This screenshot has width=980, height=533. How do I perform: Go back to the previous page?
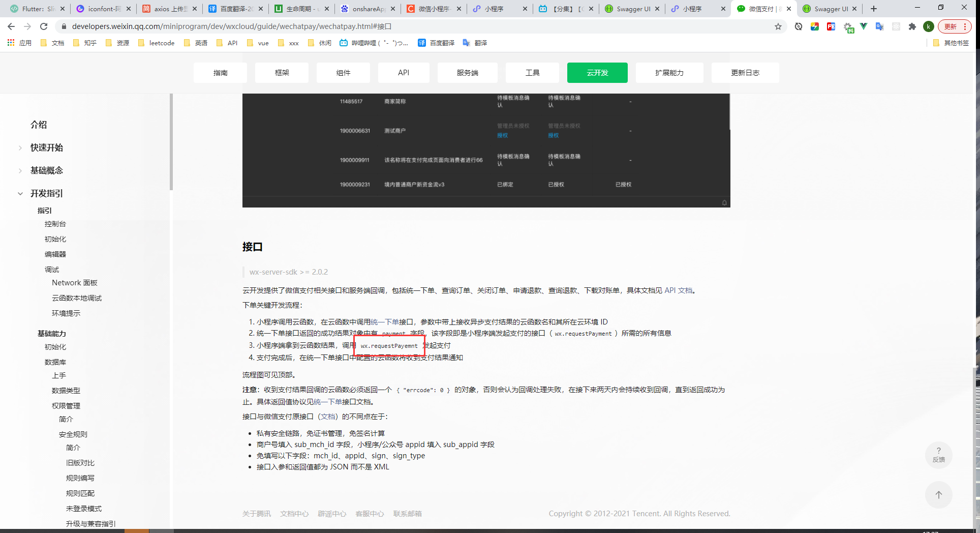click(x=11, y=26)
